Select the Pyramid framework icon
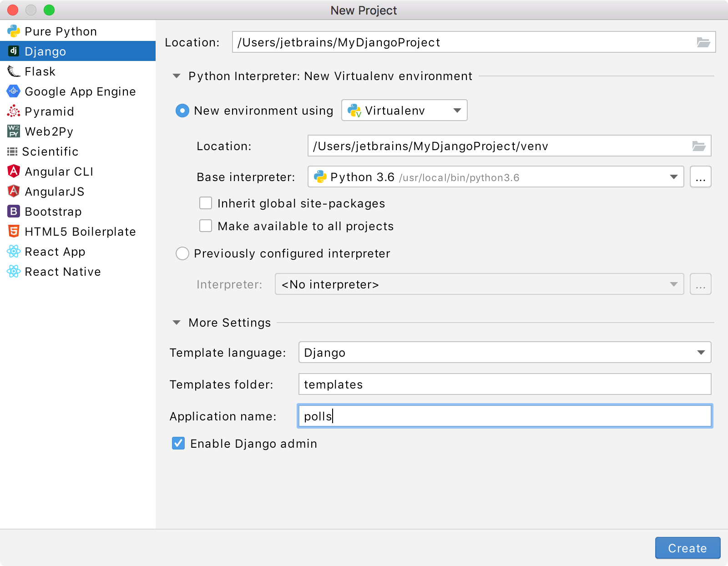Viewport: 728px width, 566px height. pos(13,111)
